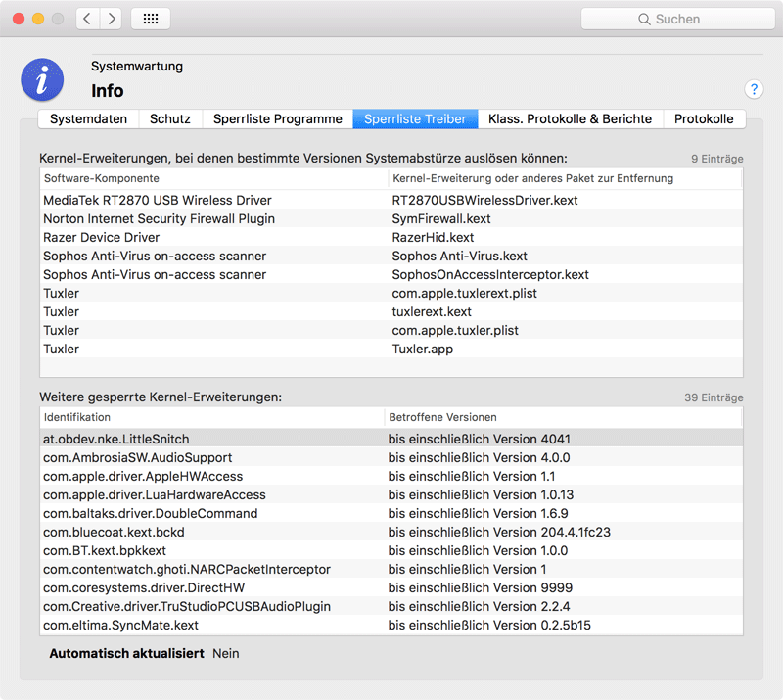Click the '9 Einträge' count label

click(717, 159)
